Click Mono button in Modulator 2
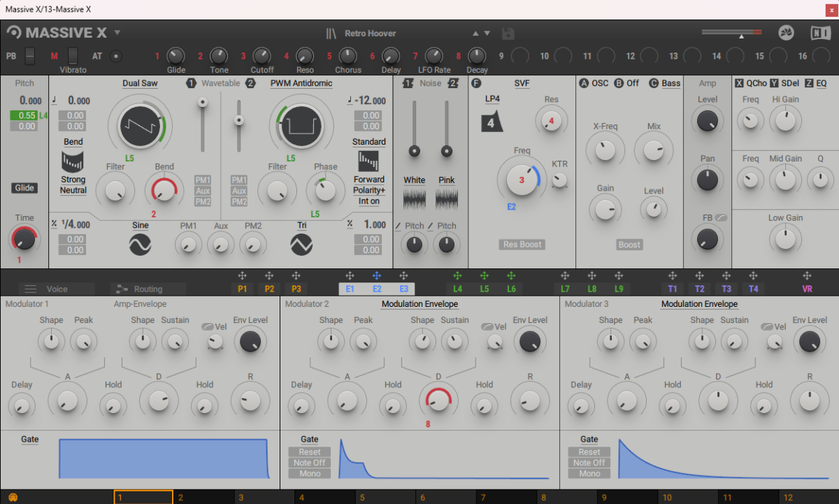Image resolution: width=839 pixels, height=504 pixels. pyautogui.click(x=310, y=473)
